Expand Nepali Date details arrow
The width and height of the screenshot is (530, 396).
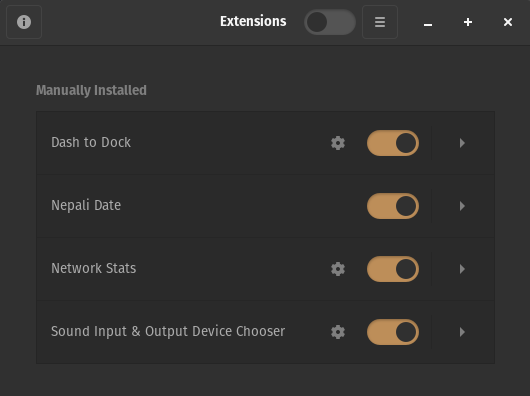[462, 206]
